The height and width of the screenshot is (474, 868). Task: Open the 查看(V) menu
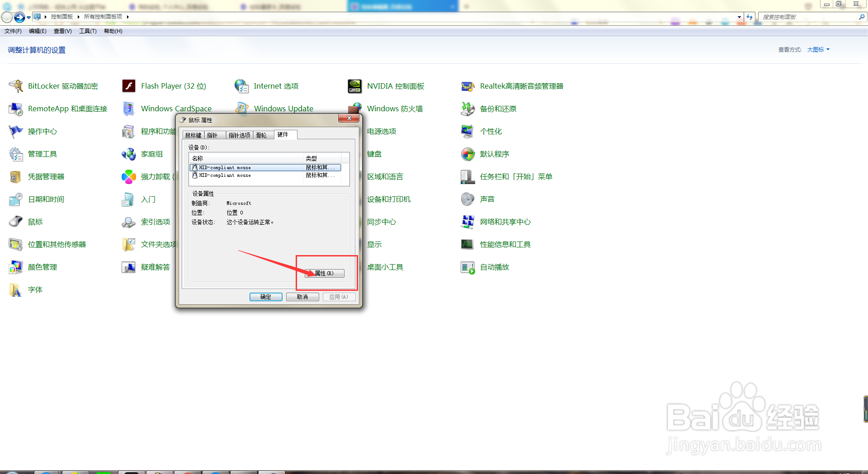click(x=63, y=31)
